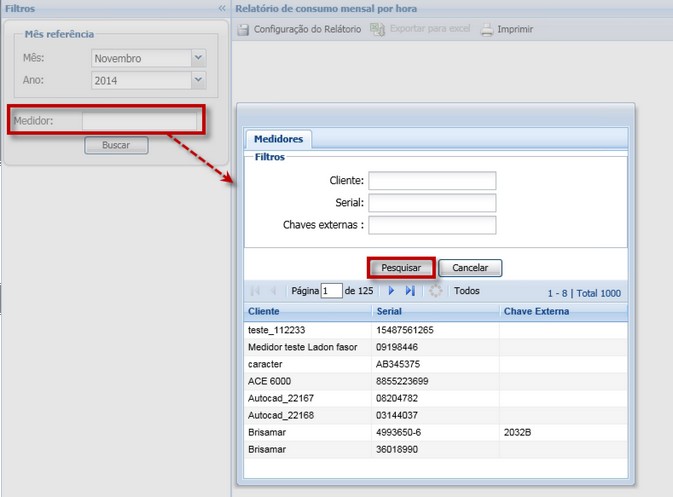The image size is (673, 497).
Task: Go to first page arrow in pager
Action: point(254,291)
